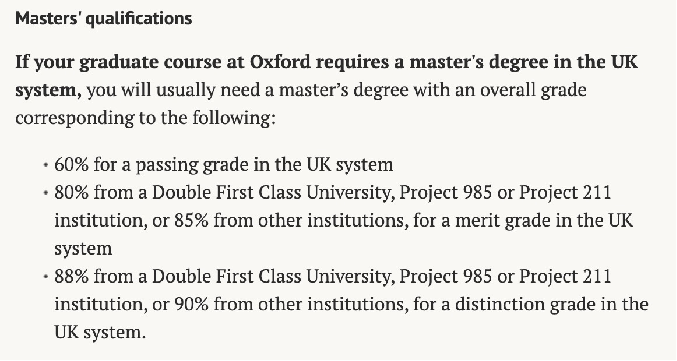677x361 pixels.
Task: Click the bullet marker before "60% for a passing grade"
Action: point(45,165)
